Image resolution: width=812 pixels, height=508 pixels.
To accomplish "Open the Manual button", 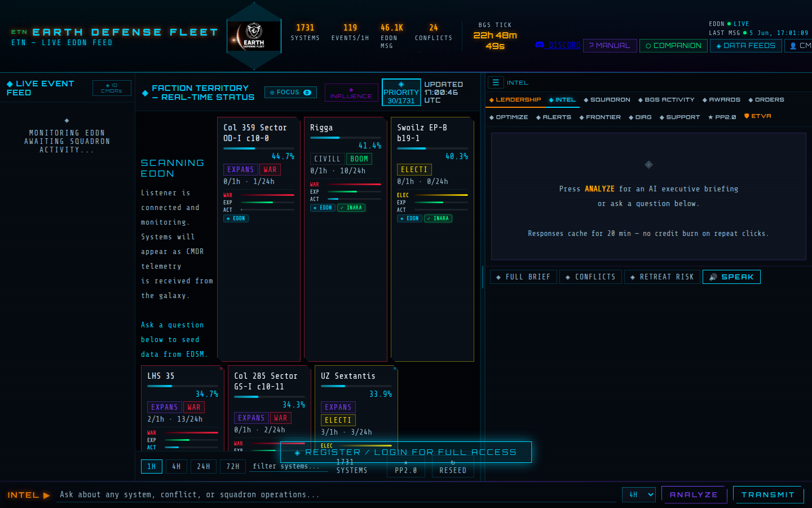I will (x=610, y=46).
